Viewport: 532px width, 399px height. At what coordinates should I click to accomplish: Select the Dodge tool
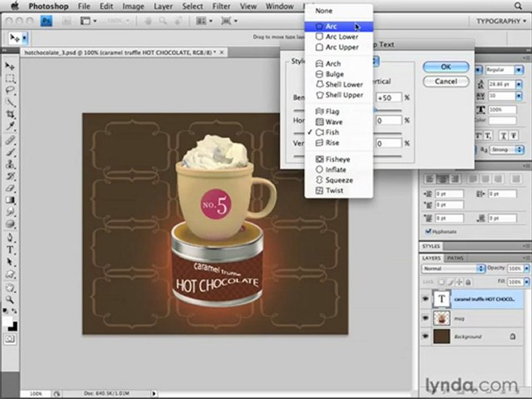(10, 223)
